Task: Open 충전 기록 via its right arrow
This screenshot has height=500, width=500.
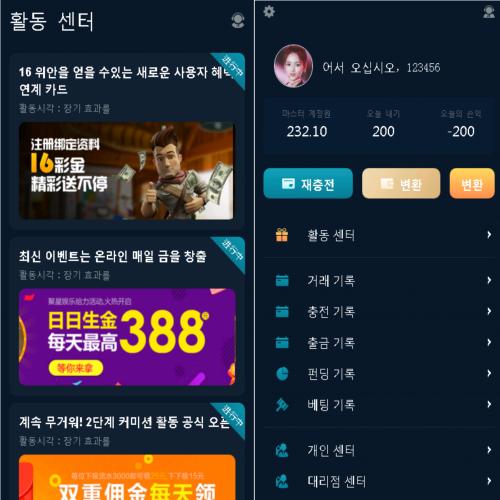Action: tap(489, 311)
